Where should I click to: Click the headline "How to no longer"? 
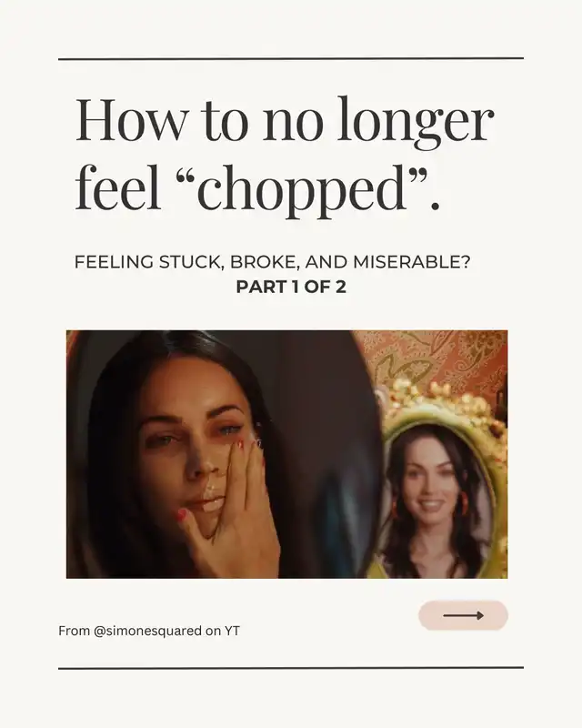[284, 121]
